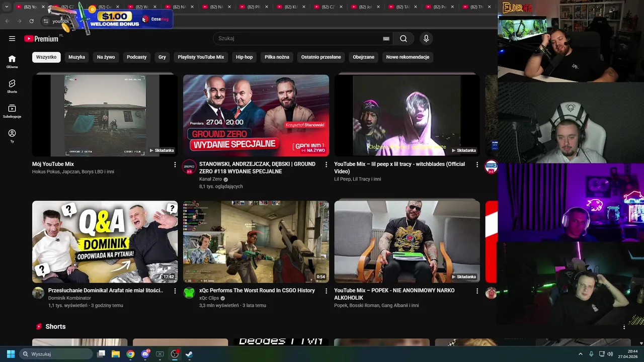Image resolution: width=644 pixels, height=362 pixels.
Task: Reload the page in browser toolbar
Action: coord(31,21)
